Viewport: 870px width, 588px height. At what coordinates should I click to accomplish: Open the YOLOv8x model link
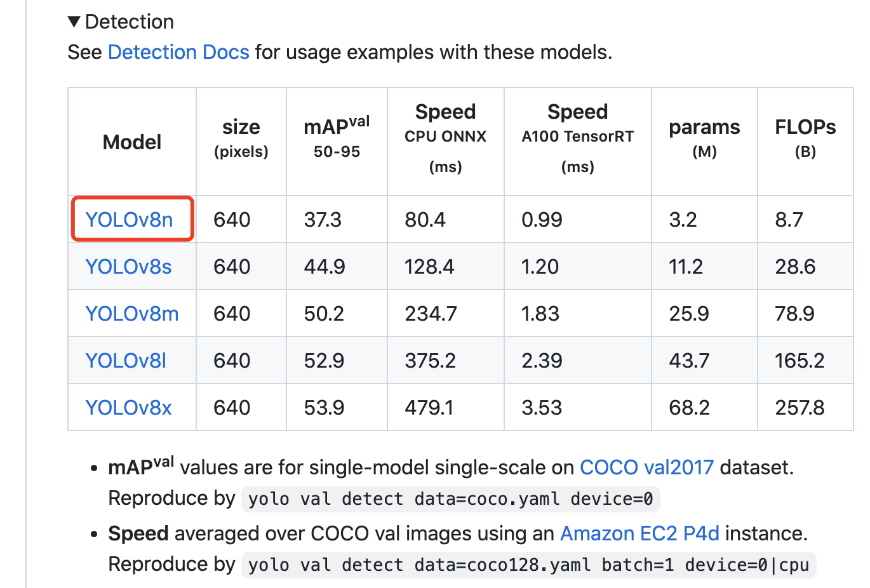tap(128, 408)
